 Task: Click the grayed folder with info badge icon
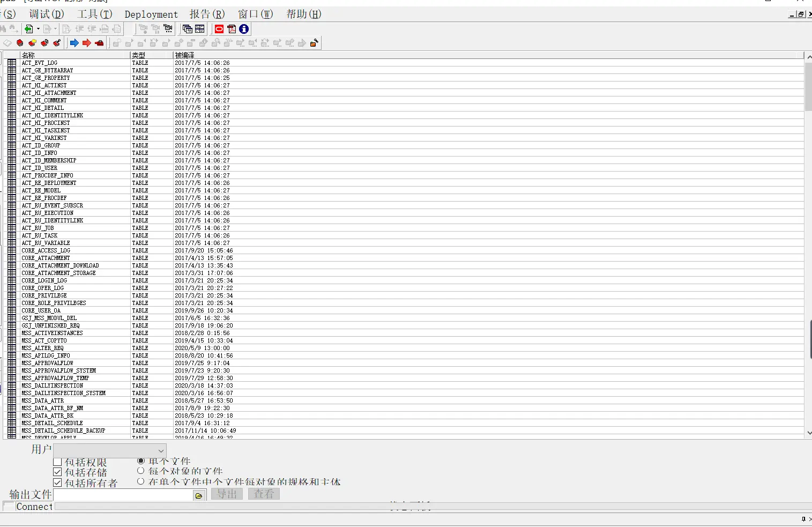pyautogui.click(x=203, y=43)
